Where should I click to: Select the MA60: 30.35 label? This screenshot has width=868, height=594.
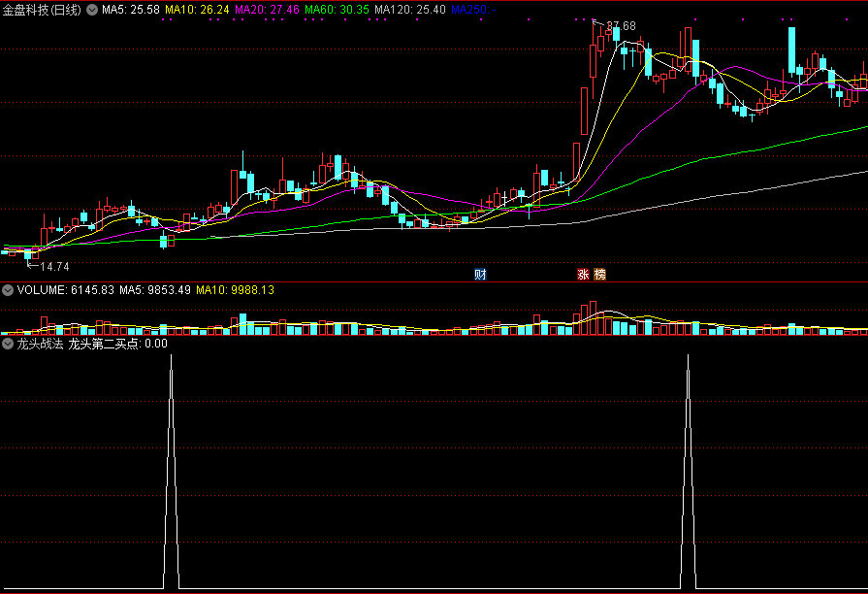pyautogui.click(x=337, y=10)
